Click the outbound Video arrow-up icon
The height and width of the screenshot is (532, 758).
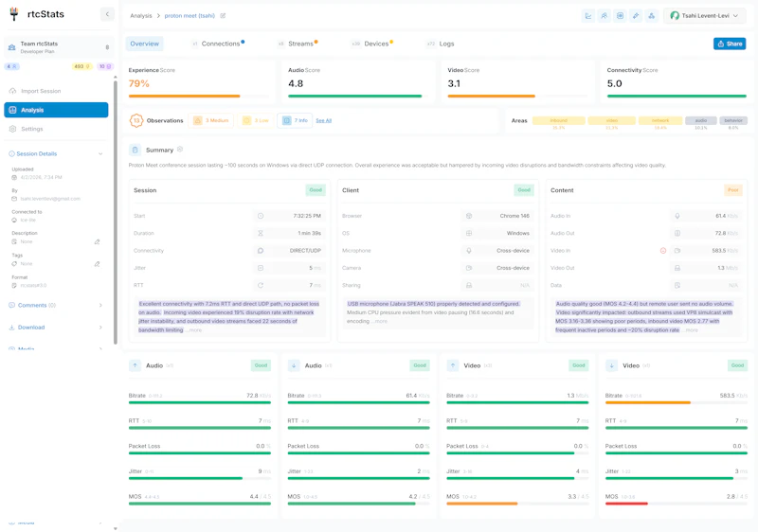pyautogui.click(x=453, y=365)
